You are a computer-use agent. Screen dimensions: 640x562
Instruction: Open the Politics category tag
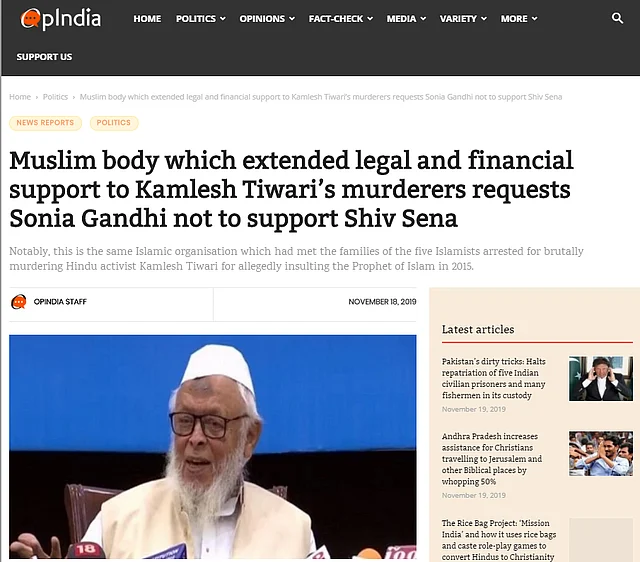pyautogui.click(x=114, y=123)
